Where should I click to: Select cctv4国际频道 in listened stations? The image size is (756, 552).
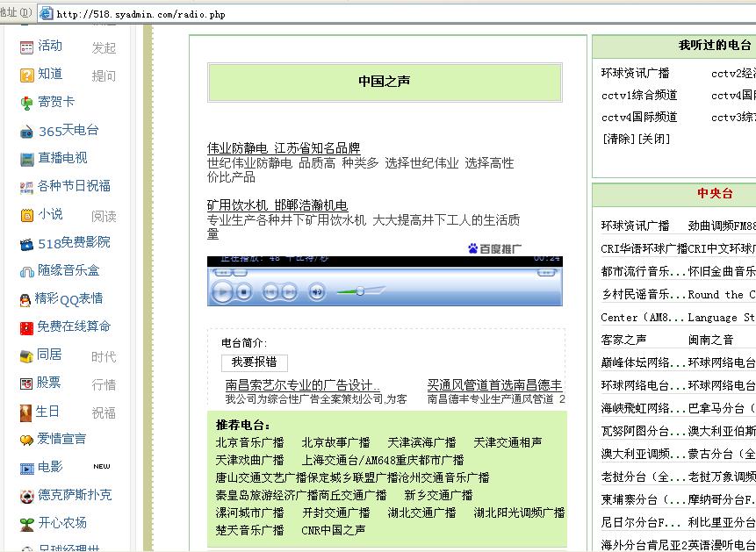639,117
